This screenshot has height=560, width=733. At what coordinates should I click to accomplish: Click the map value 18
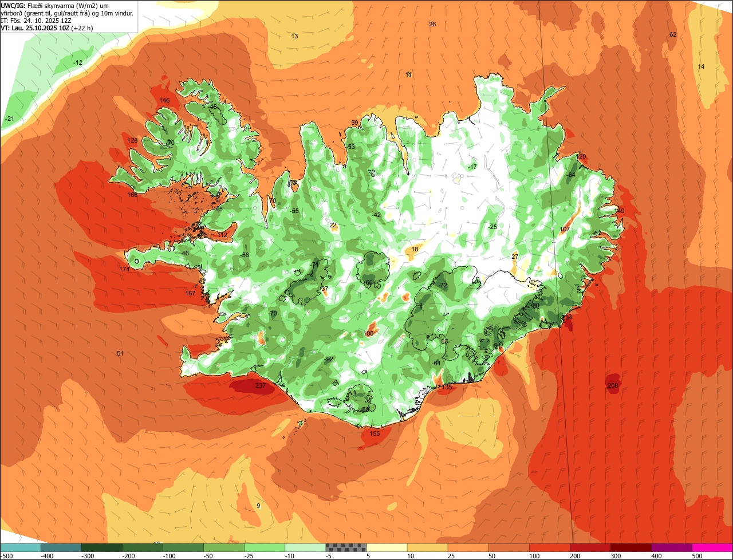click(415, 249)
